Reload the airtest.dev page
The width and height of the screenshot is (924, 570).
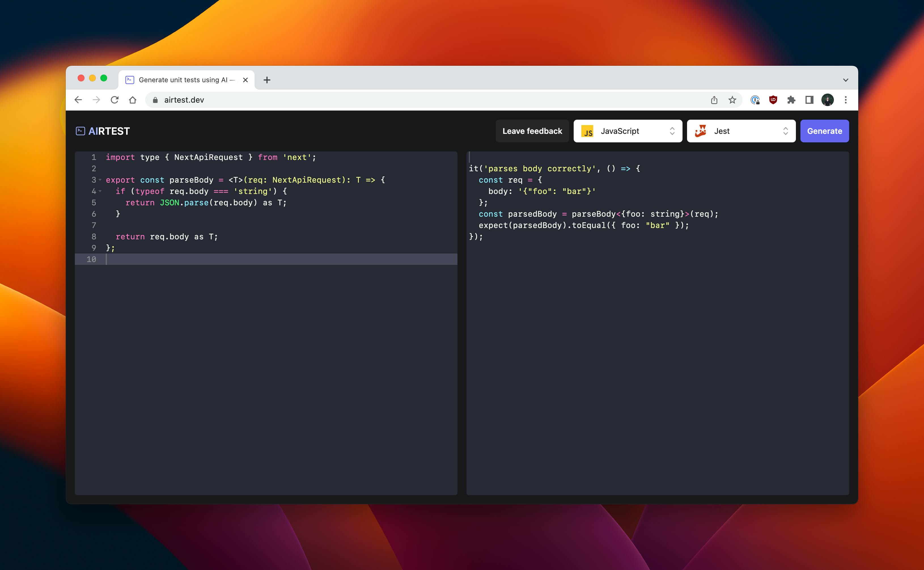(115, 100)
